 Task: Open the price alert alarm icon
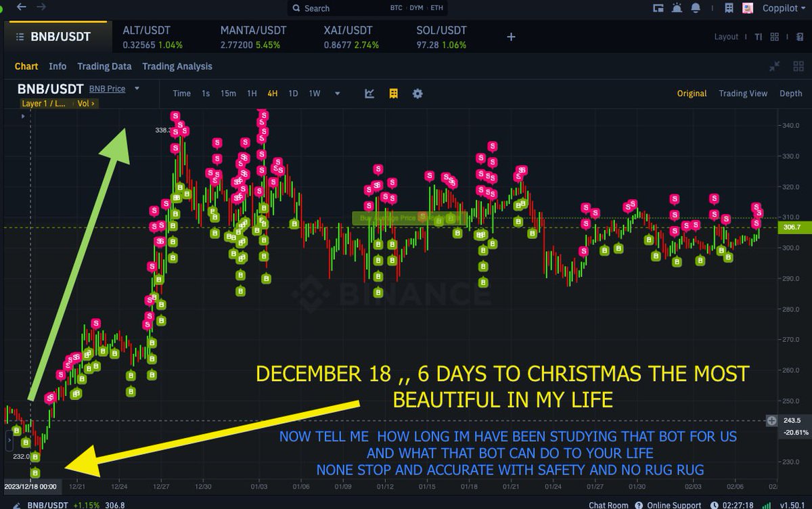pos(677,8)
